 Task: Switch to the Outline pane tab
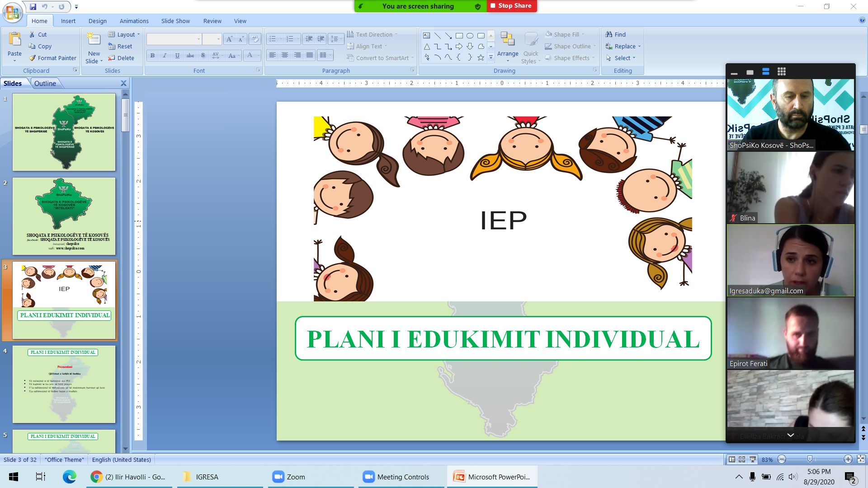[x=45, y=83]
